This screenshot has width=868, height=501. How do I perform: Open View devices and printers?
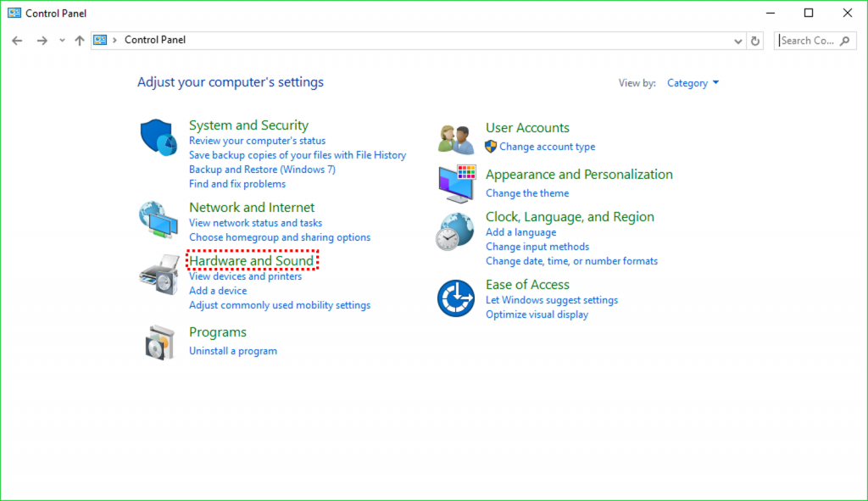click(245, 276)
